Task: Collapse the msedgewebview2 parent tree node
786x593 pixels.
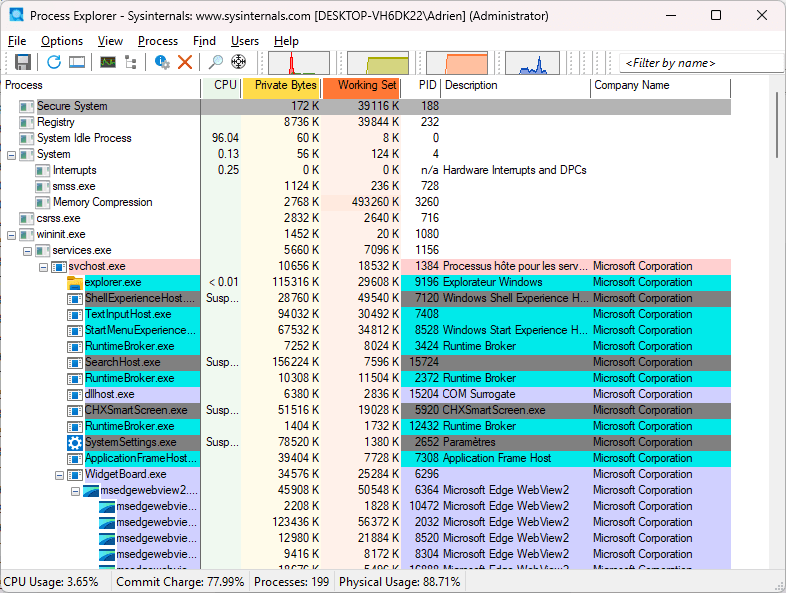Action: coord(75,491)
